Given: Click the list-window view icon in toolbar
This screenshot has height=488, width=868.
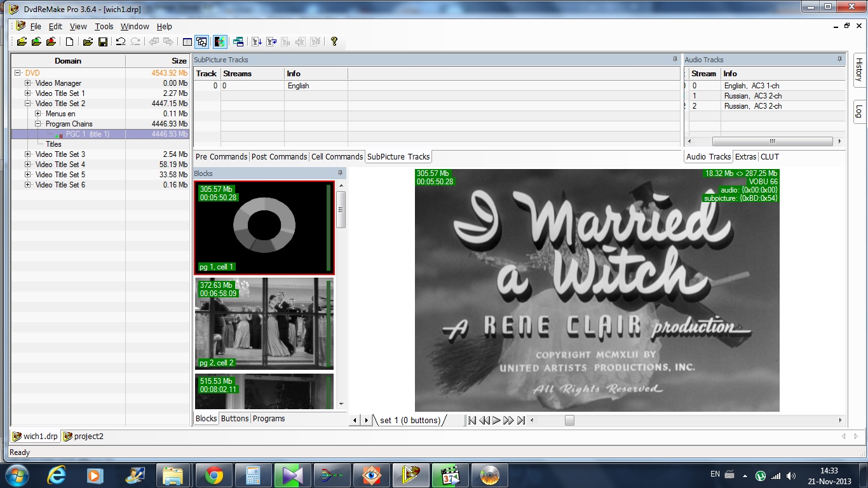Looking at the screenshot, I should 187,42.
